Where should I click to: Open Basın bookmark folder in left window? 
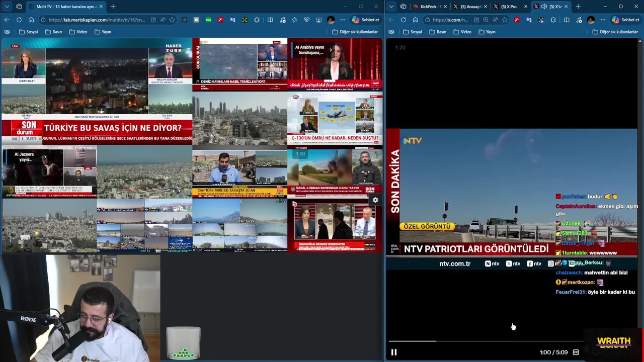coord(53,32)
